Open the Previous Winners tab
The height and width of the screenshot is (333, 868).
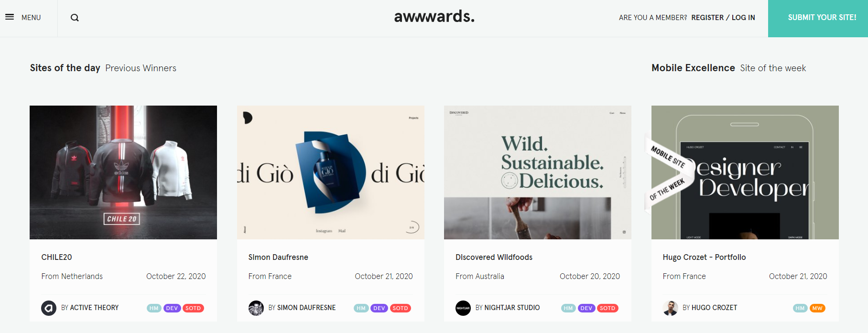click(141, 68)
